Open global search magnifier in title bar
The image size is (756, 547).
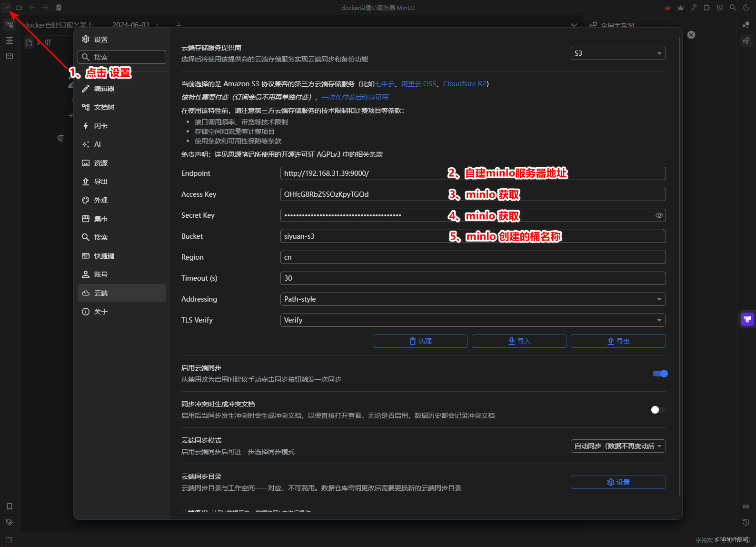tap(733, 8)
